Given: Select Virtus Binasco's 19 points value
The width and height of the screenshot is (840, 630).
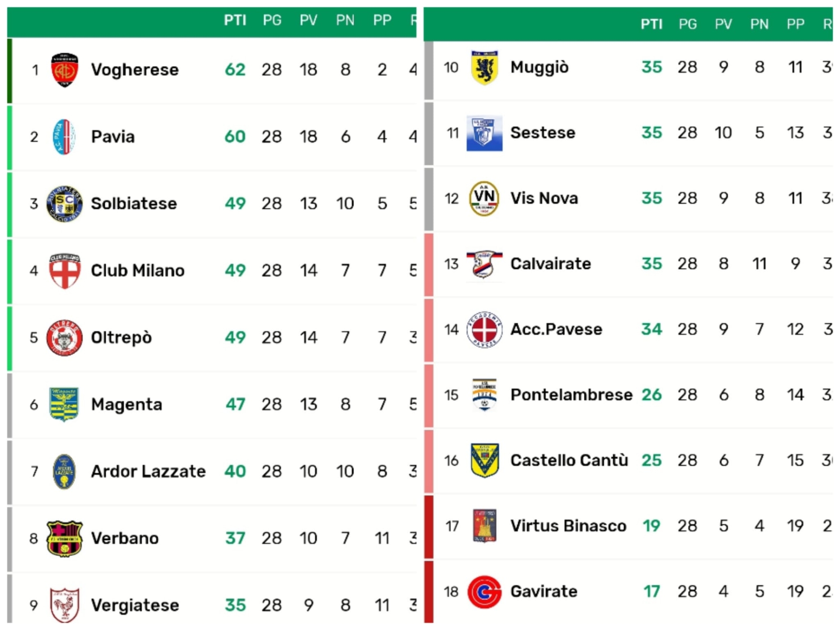Looking at the screenshot, I should point(651,526).
